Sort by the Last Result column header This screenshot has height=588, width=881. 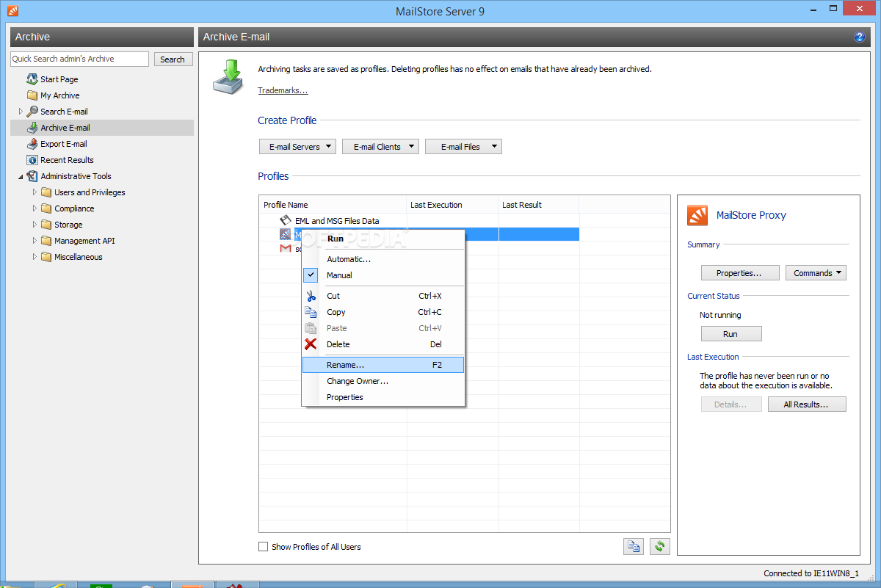pyautogui.click(x=539, y=205)
